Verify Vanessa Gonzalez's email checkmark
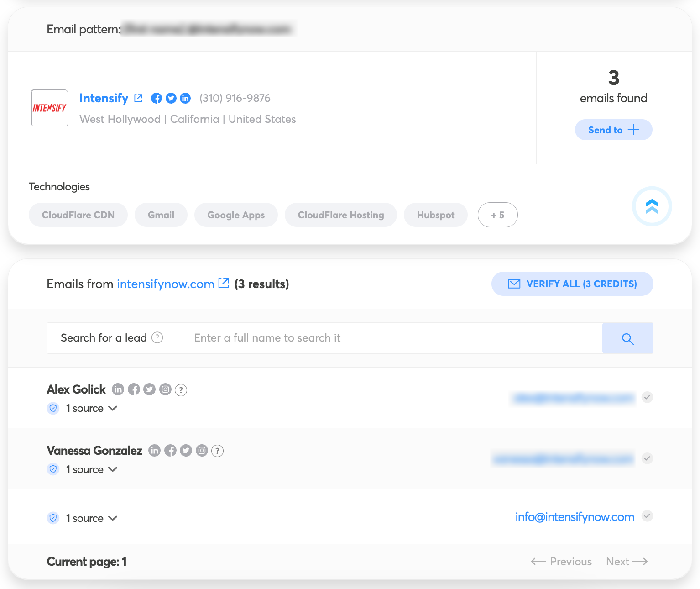 647,458
